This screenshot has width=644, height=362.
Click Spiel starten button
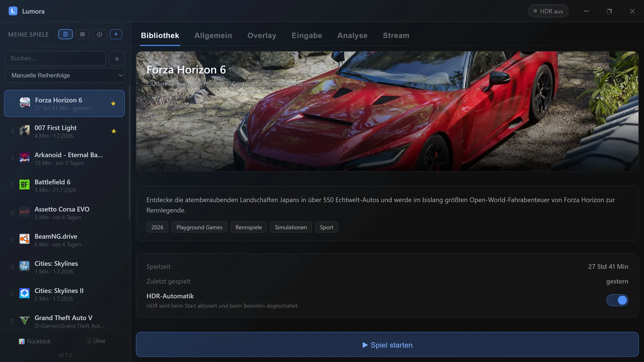pyautogui.click(x=387, y=345)
